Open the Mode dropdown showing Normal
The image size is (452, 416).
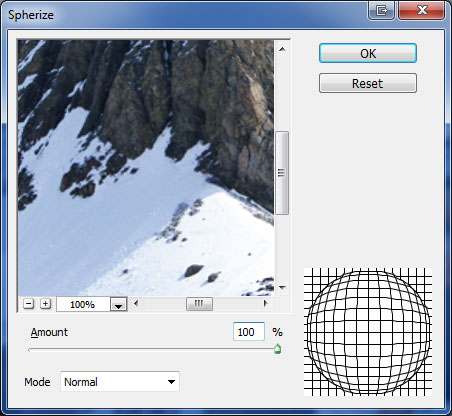(x=120, y=382)
